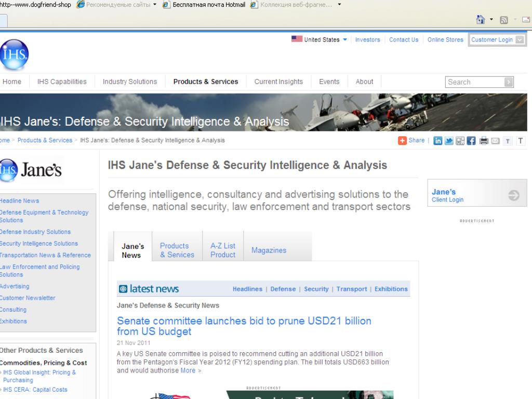
Task: Filter latest news by Exhibitions
Action: 391,289
